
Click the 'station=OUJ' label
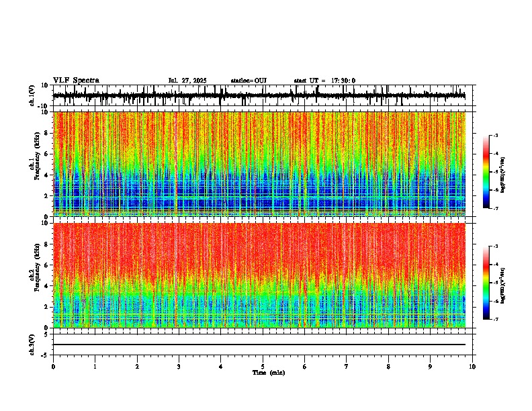click(x=249, y=81)
